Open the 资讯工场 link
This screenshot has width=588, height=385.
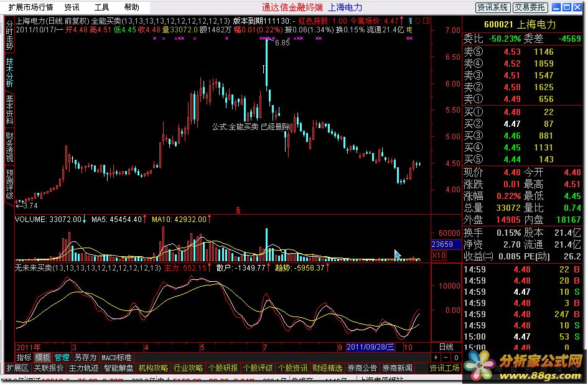[444, 368]
